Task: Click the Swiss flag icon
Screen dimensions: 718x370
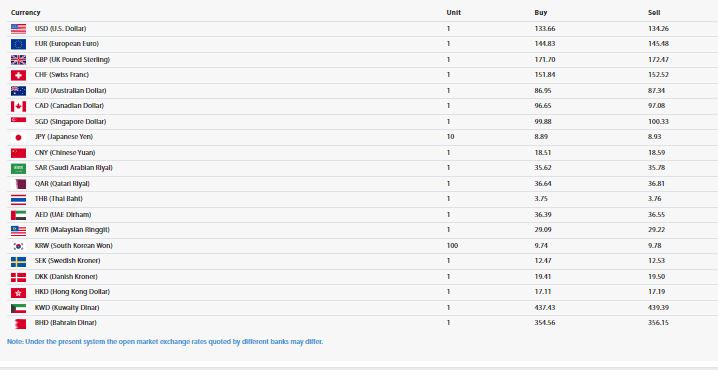Action: pos(18,75)
